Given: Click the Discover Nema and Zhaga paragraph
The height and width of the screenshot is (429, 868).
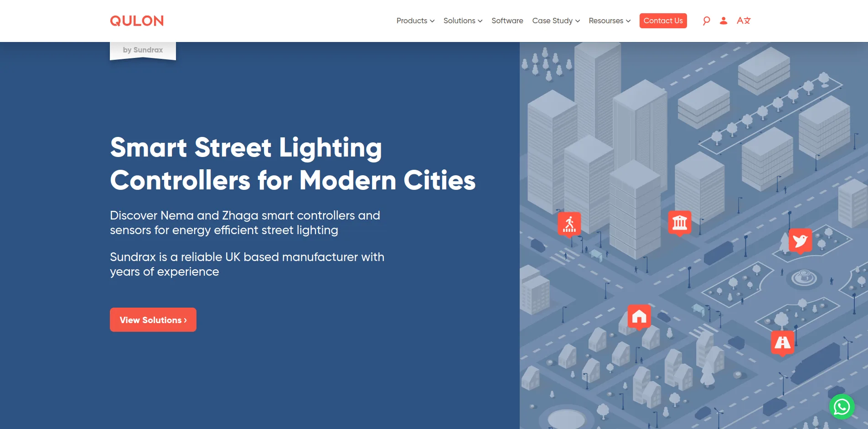Looking at the screenshot, I should coord(245,223).
